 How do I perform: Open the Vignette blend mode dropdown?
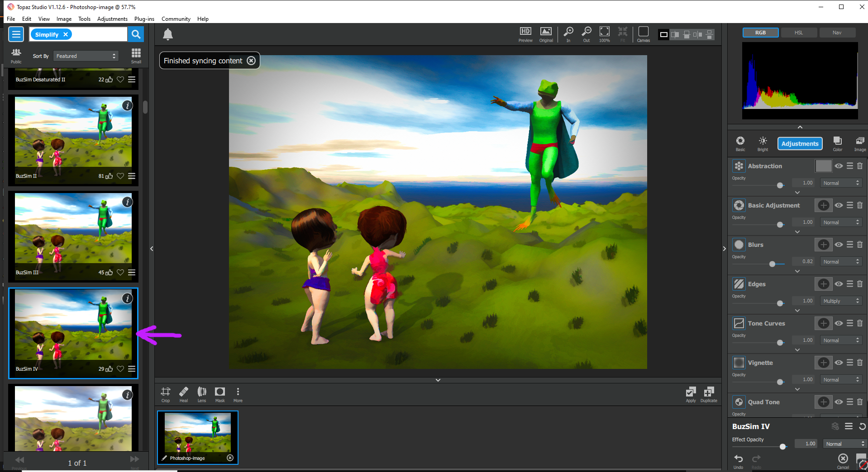(x=841, y=380)
